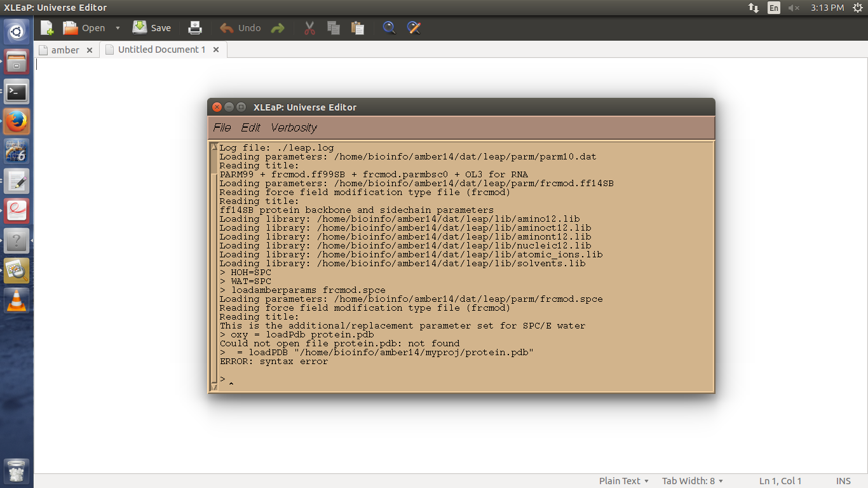Image resolution: width=868 pixels, height=488 pixels.
Task: Launch Firefox from the dock
Action: 17,121
